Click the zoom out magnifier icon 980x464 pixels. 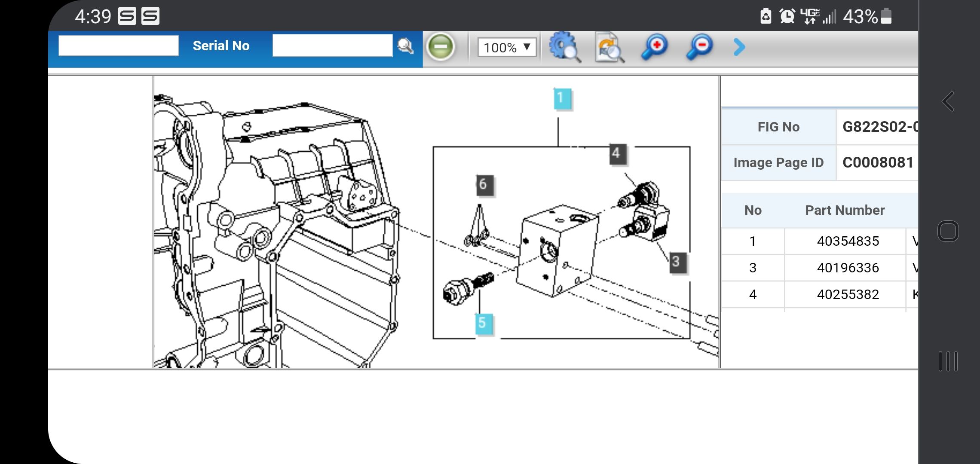[x=699, y=47]
